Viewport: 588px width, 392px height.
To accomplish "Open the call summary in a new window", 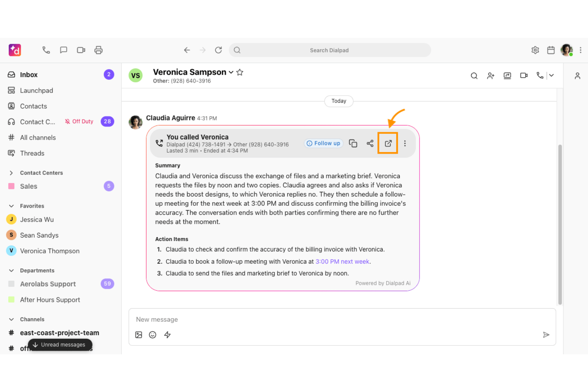I will point(388,143).
